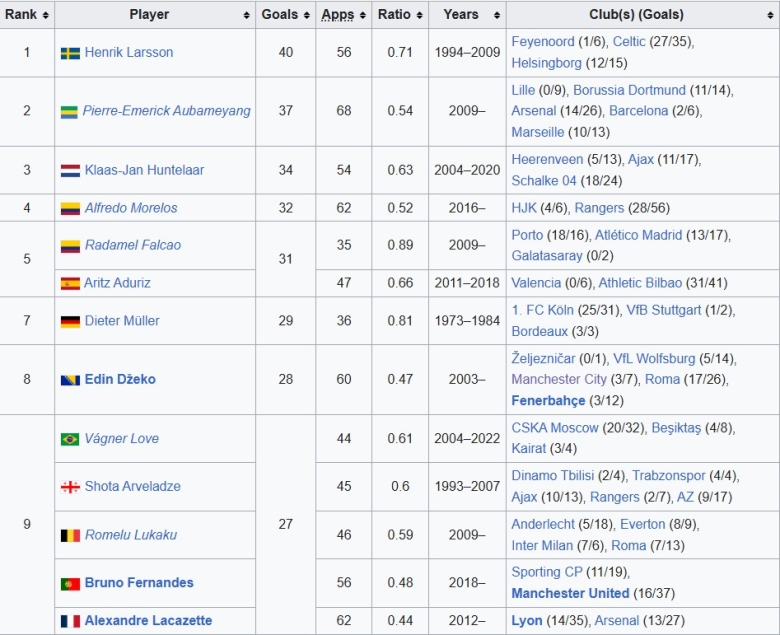Click the Spanish flag beside Aritz Aduriz
The height and width of the screenshot is (635, 780).
(x=70, y=284)
